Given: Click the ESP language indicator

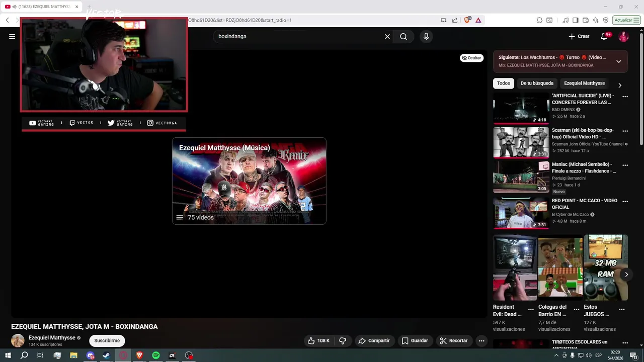Looking at the screenshot, I should point(599,355).
